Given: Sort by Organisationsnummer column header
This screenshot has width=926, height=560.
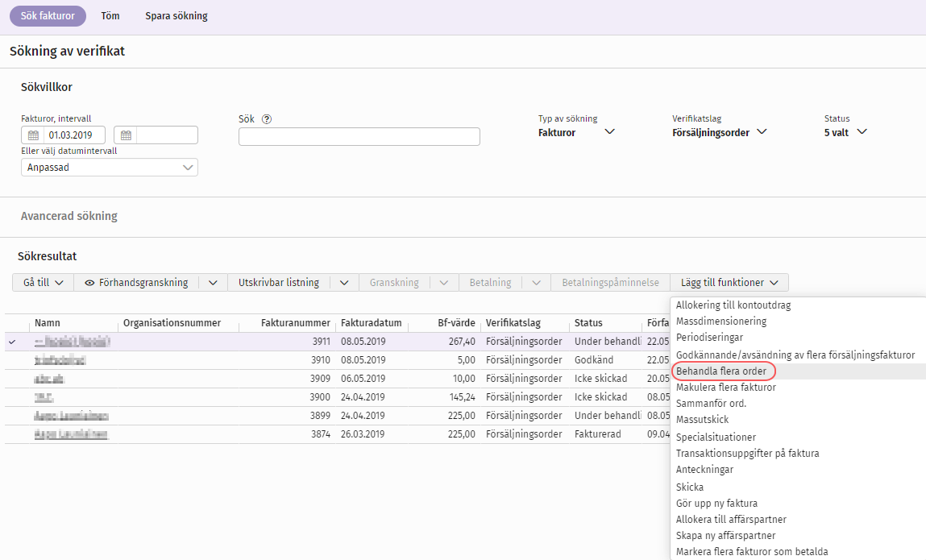Looking at the screenshot, I should pyautogui.click(x=172, y=323).
